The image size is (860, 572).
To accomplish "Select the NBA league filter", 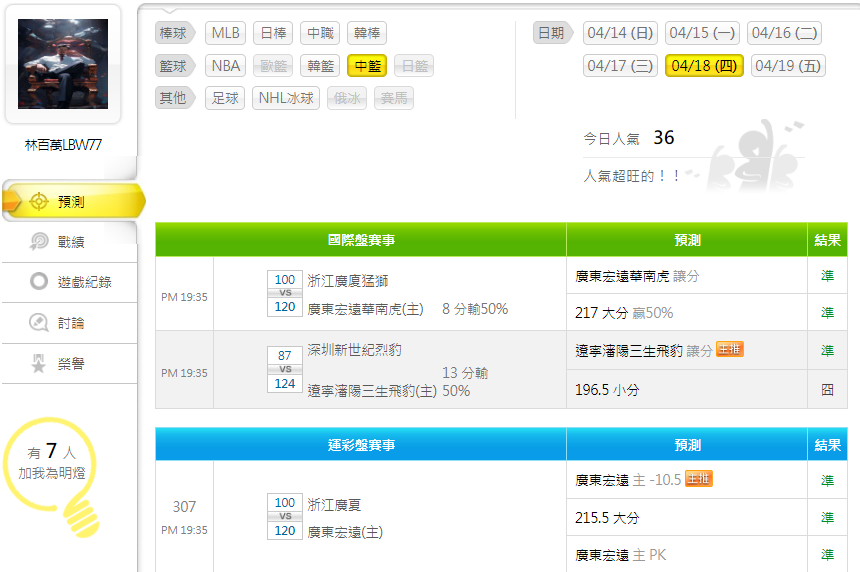I will [225, 66].
